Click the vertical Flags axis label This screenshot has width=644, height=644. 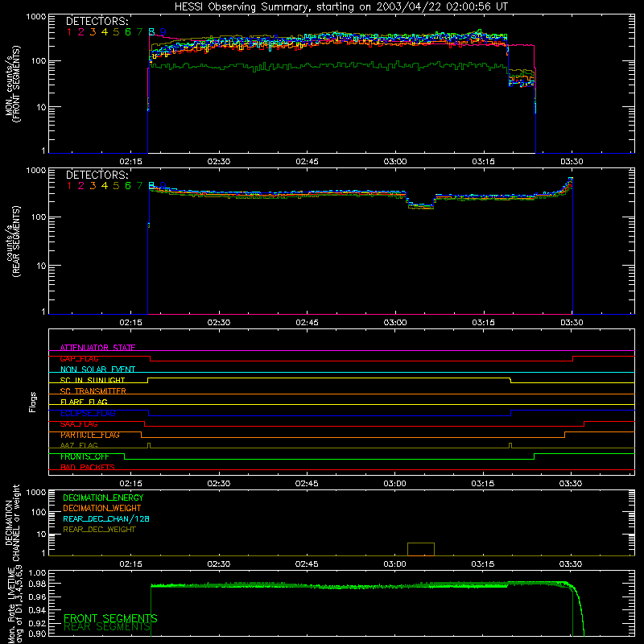33,402
